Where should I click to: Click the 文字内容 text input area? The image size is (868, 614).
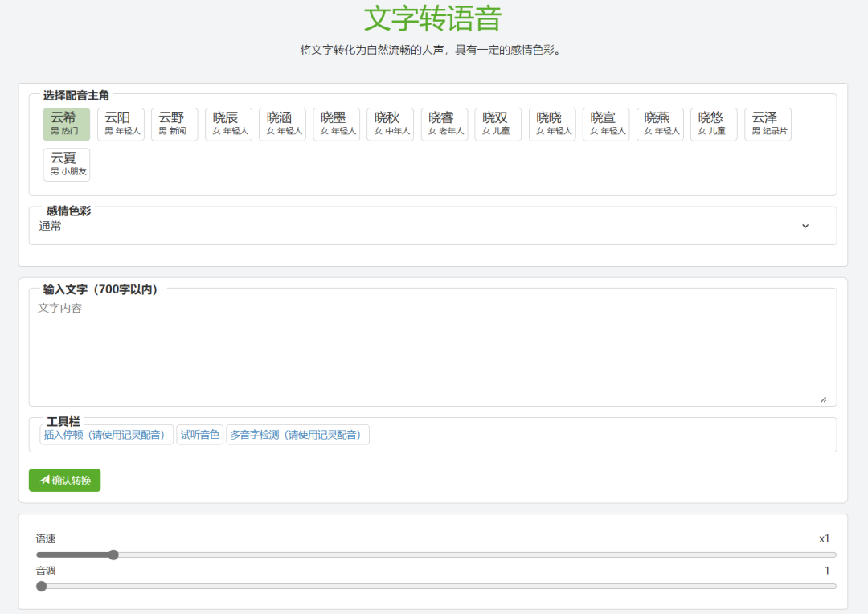coord(432,350)
